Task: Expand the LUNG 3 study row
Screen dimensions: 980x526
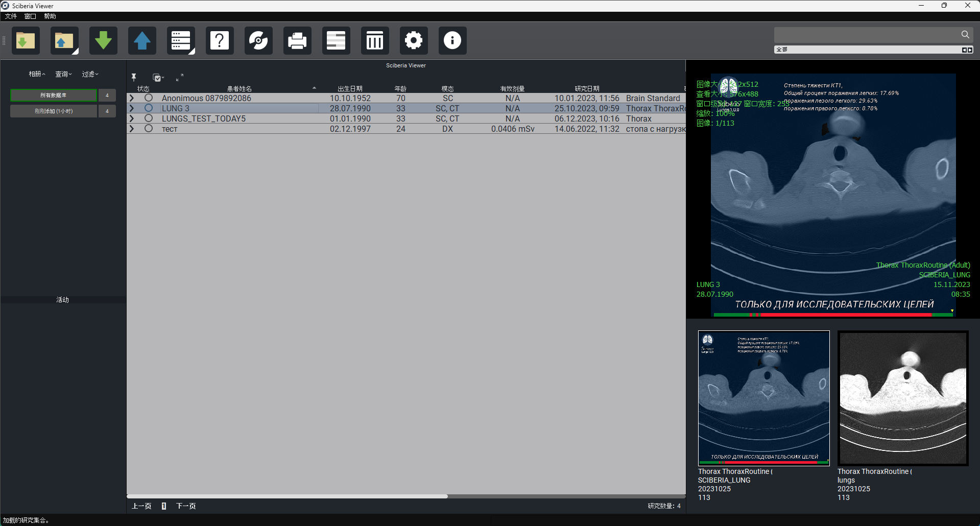Action: coord(132,108)
